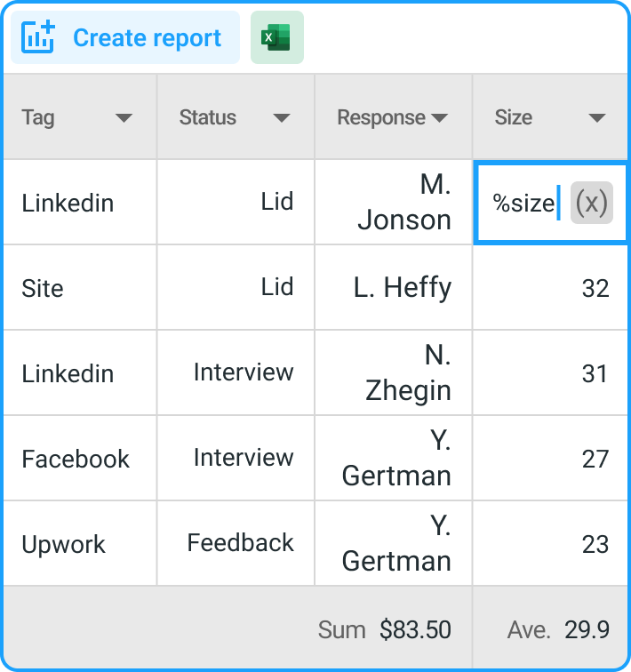Open the Tag column dropdown arrow
This screenshot has width=631, height=672.
click(124, 118)
